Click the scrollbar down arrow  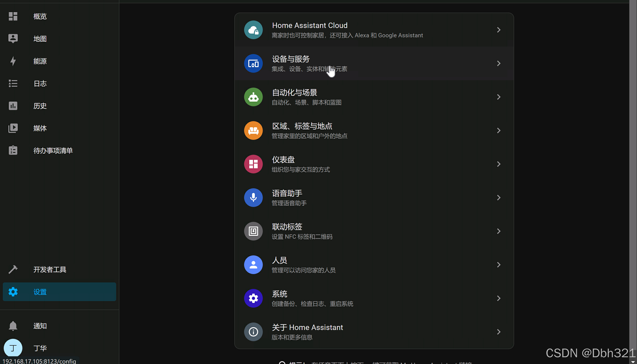pyautogui.click(x=633, y=361)
